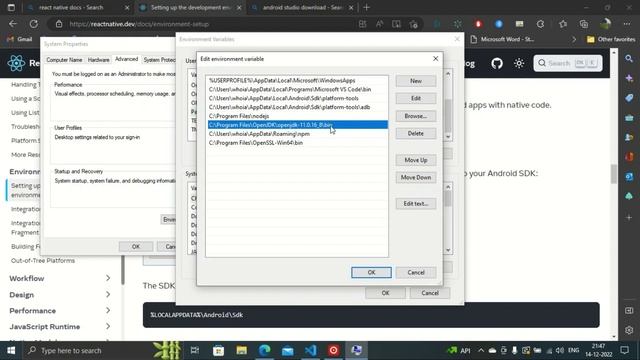Open notification center on taskbar
The image size is (640, 360).
pyautogui.click(x=624, y=350)
